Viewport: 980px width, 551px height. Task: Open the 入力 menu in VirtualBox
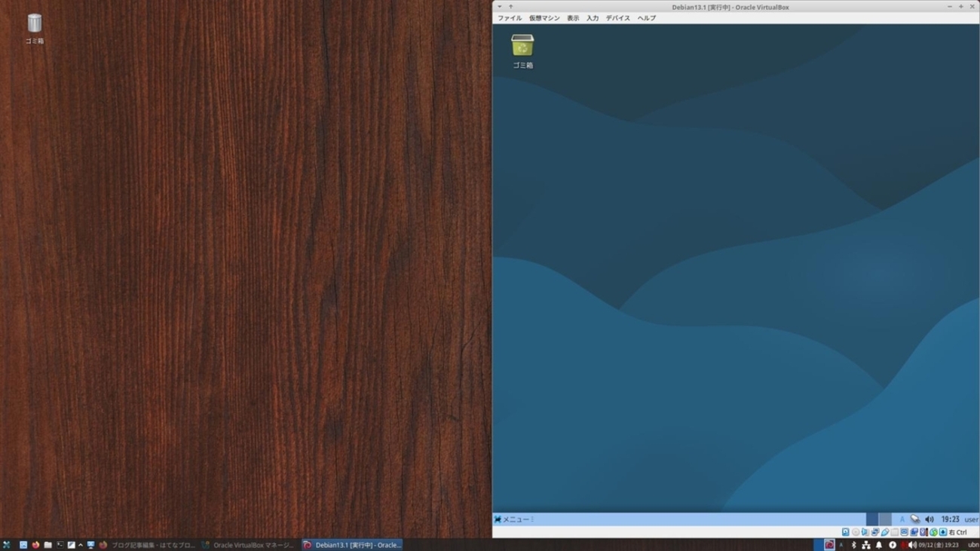tap(593, 18)
